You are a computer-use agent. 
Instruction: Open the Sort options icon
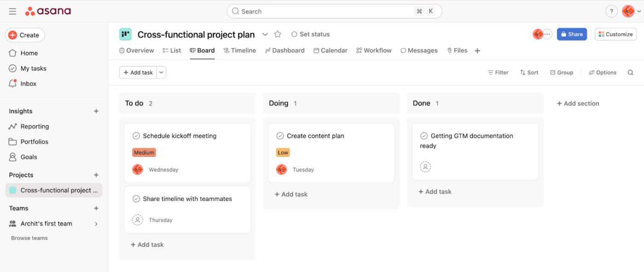click(x=523, y=72)
